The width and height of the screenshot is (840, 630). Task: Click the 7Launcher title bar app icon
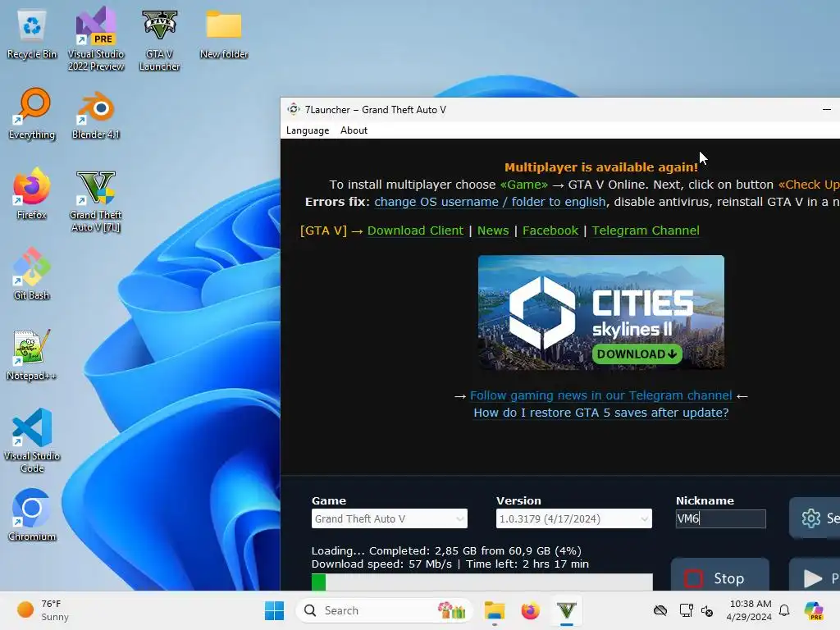click(293, 109)
